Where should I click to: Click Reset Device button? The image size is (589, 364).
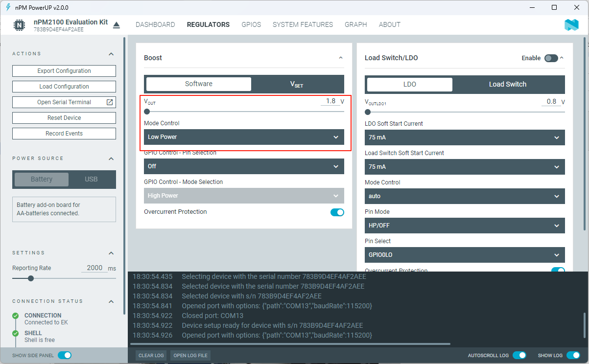(x=64, y=118)
